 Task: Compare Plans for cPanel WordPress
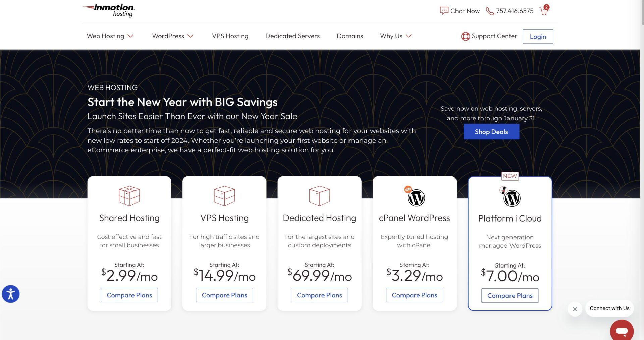click(x=415, y=295)
